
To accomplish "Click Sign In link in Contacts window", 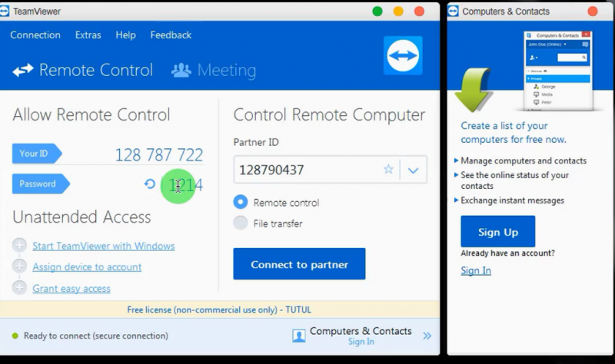I will pos(476,270).
